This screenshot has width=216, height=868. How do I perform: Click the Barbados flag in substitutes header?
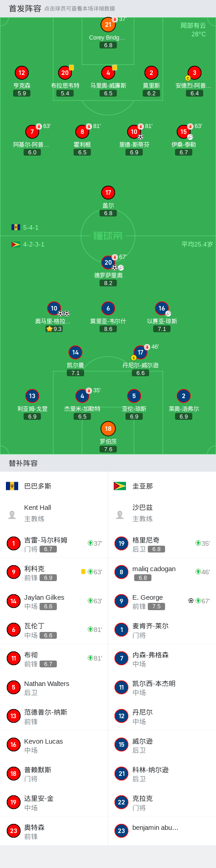pos(12,486)
